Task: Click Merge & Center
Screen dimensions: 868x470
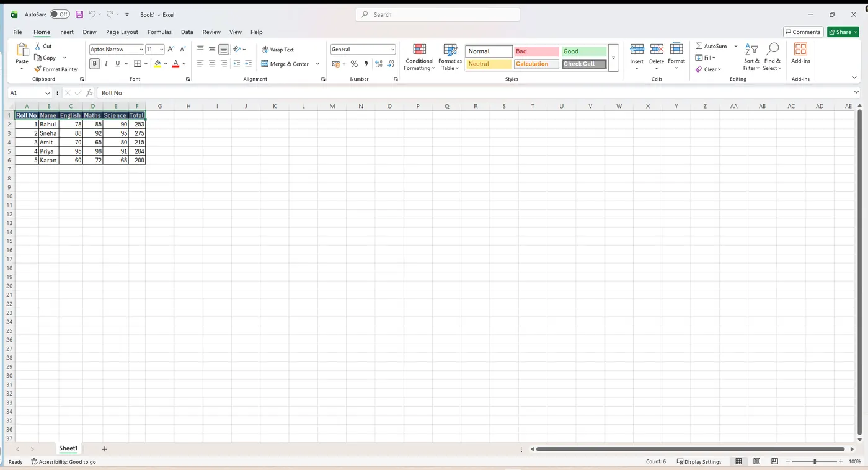Action: (285, 64)
